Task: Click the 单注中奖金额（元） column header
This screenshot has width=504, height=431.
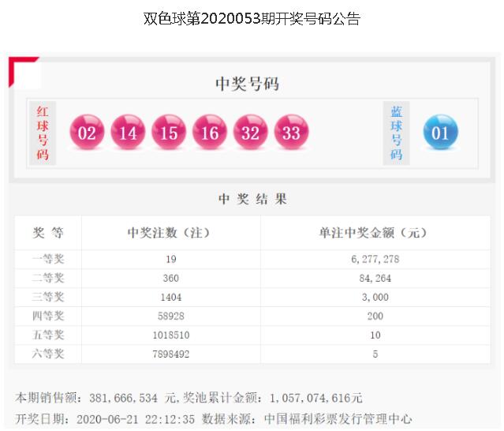Action: pos(372,233)
